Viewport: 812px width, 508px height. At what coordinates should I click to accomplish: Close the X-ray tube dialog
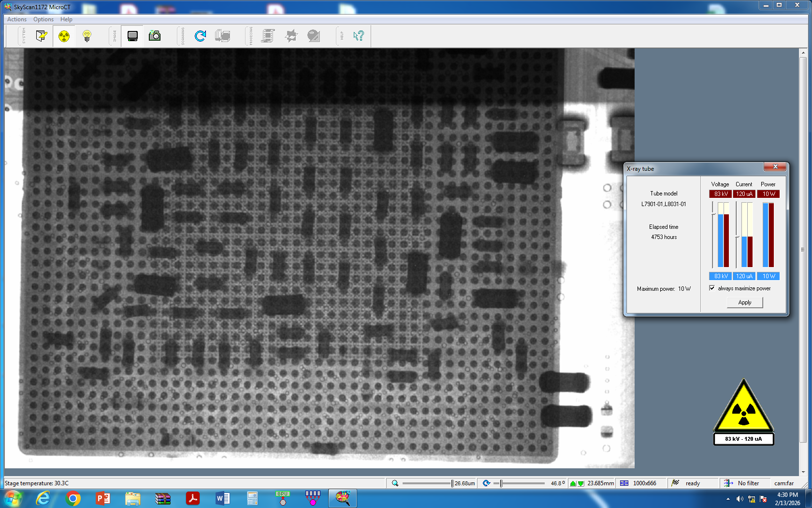coord(775,167)
